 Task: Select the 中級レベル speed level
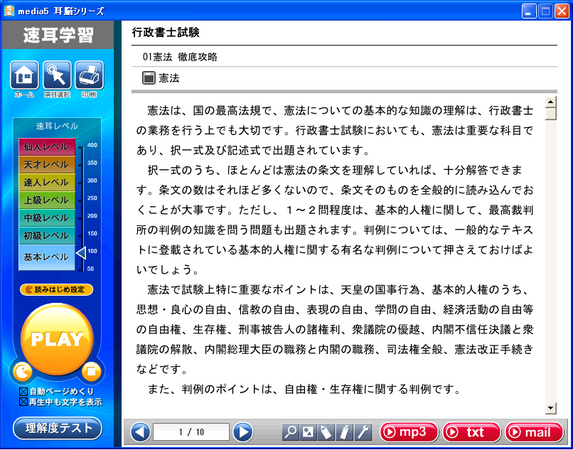47,218
